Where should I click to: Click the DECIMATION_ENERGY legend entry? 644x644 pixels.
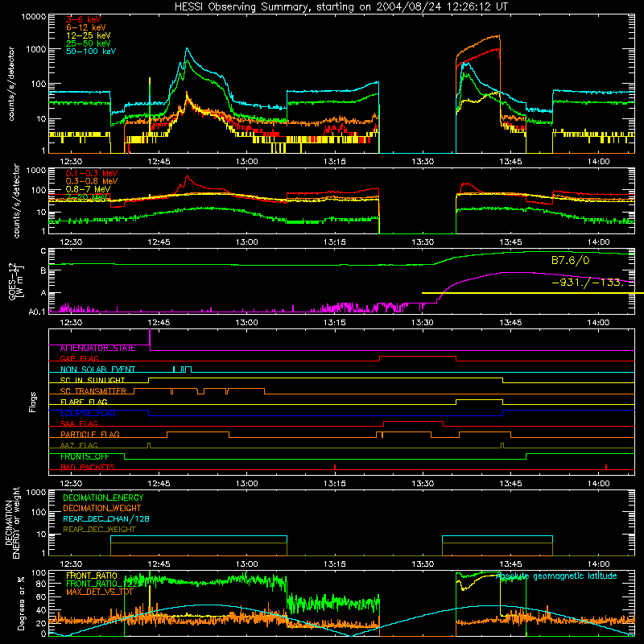[x=103, y=497]
